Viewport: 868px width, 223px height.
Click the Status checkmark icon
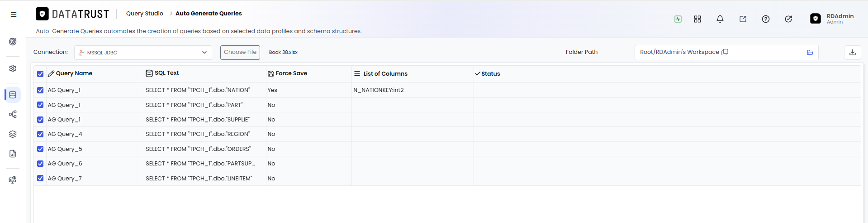tap(478, 73)
